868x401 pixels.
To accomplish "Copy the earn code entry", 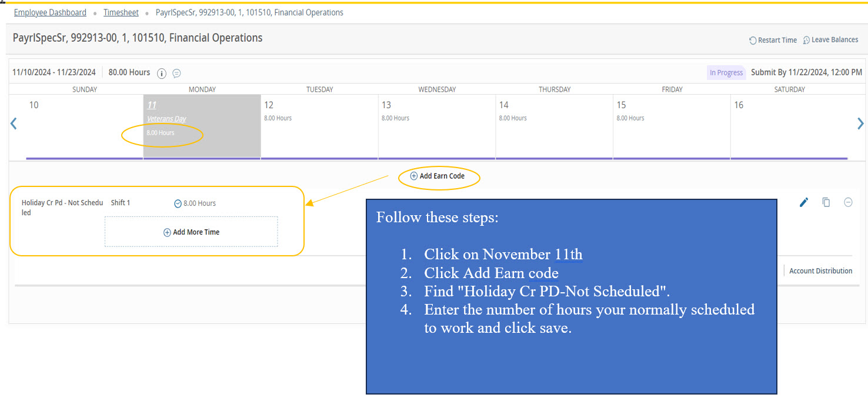I will 826,202.
